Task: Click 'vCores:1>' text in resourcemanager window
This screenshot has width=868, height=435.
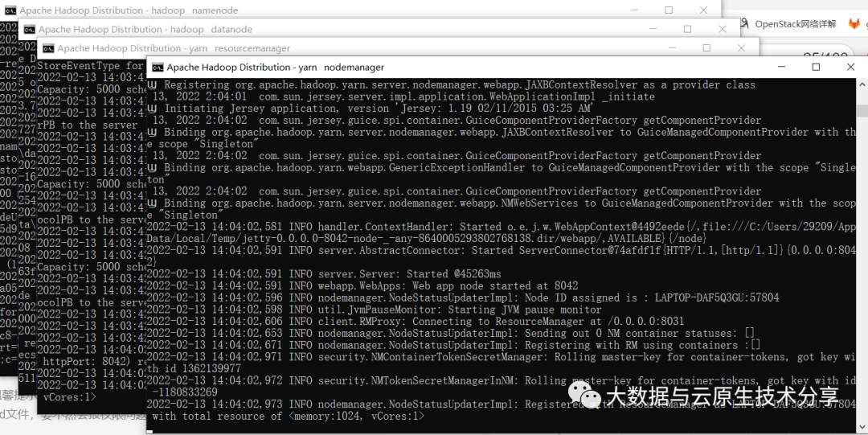Action: [x=69, y=396]
